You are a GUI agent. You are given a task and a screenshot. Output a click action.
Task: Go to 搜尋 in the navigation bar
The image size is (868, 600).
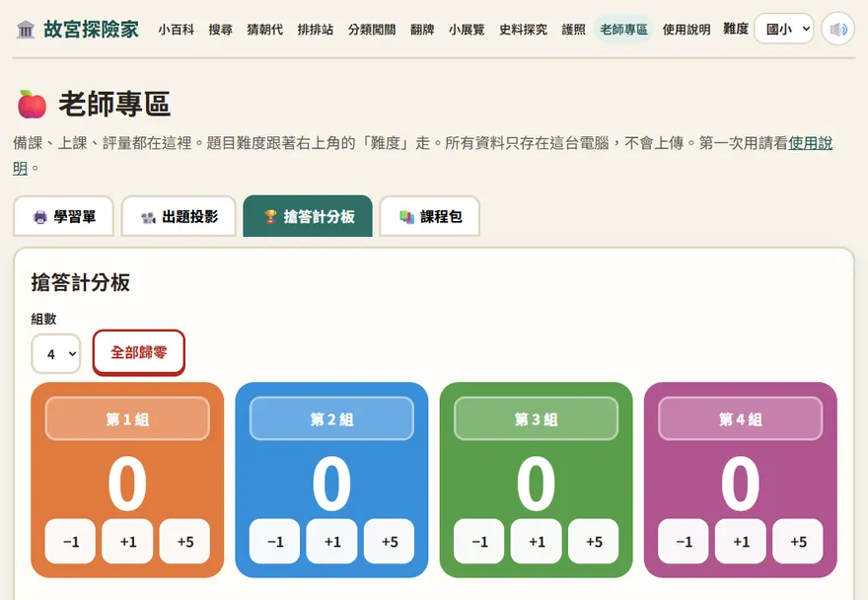[220, 30]
